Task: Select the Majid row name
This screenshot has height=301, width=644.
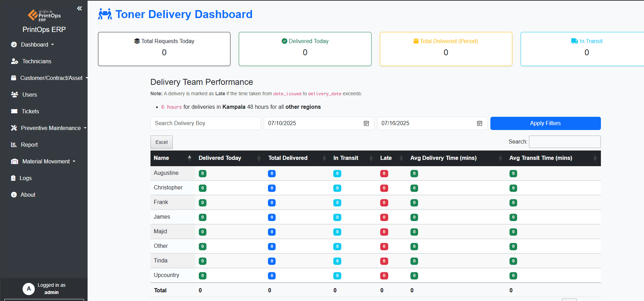Action: pyautogui.click(x=161, y=231)
